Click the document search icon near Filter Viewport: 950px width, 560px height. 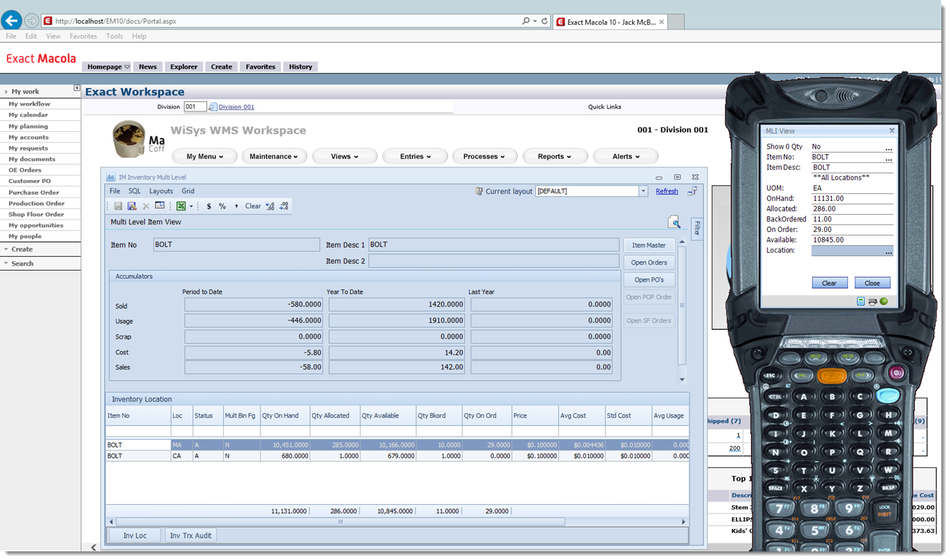click(x=674, y=222)
